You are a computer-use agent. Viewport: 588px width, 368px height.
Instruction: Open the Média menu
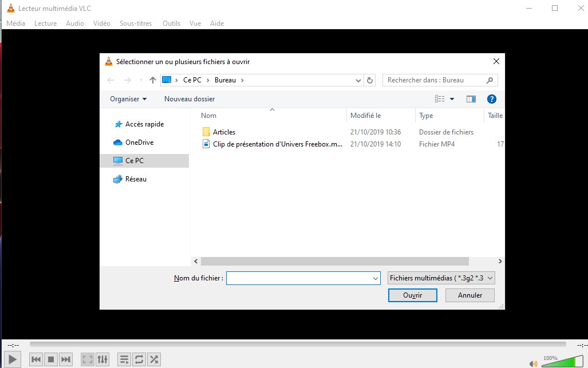(x=15, y=23)
